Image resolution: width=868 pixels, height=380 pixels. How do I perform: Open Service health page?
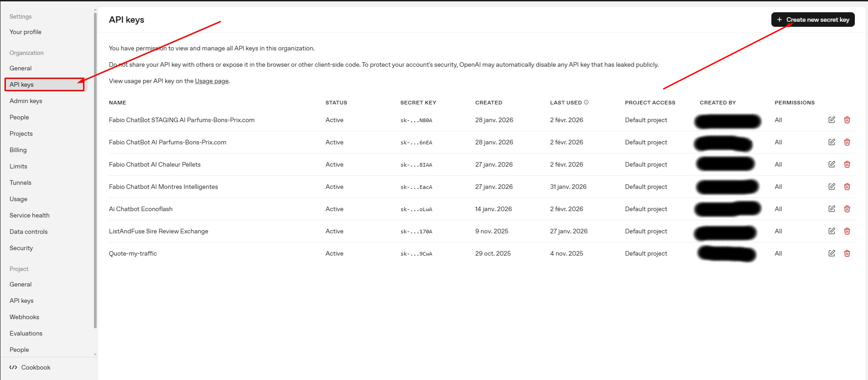pos(29,215)
